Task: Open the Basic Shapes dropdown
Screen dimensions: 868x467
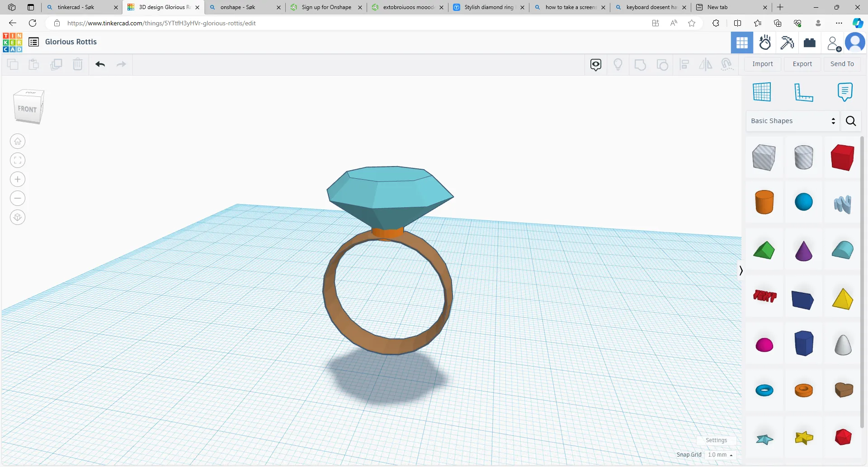Action: pos(793,121)
